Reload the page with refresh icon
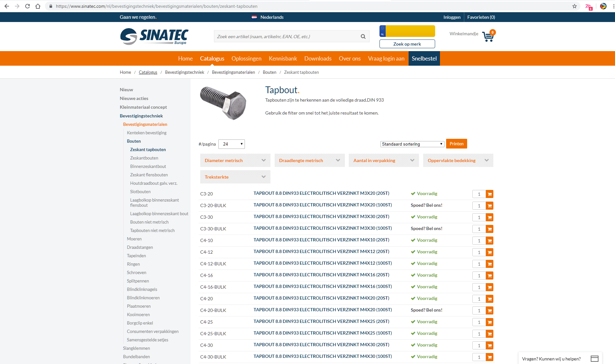Image resolution: width=615 pixels, height=364 pixels. pos(27,6)
